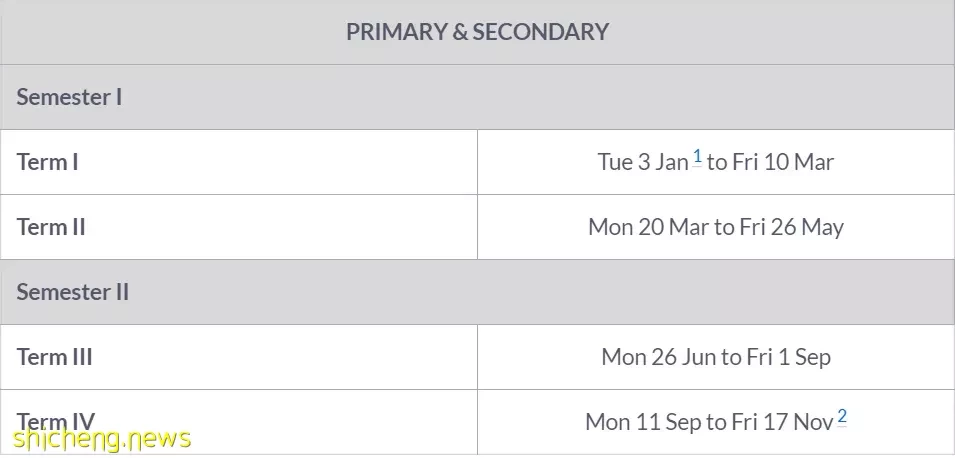Click the Mon 11 Sep start date

[643, 421]
